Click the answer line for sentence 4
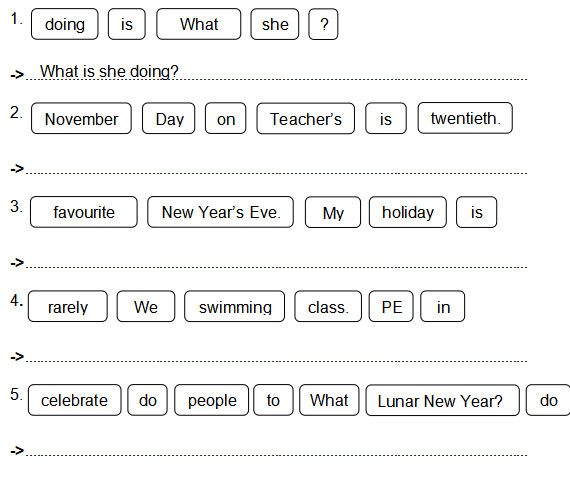Screen dimensions: 570x479 (x=276, y=357)
